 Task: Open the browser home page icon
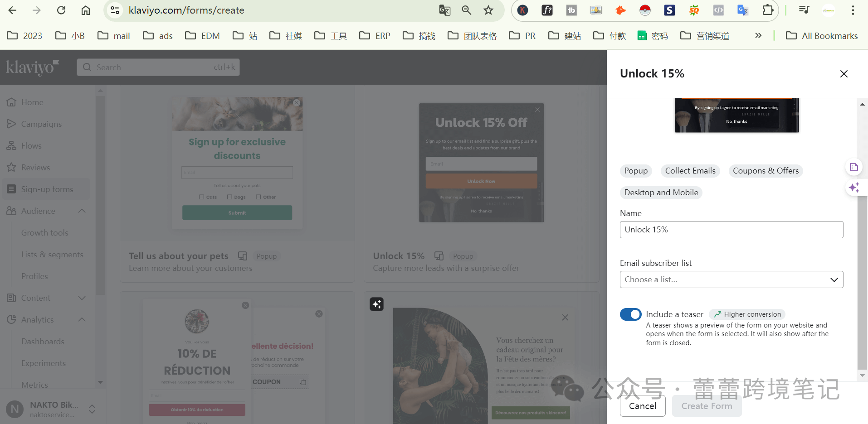pos(86,10)
